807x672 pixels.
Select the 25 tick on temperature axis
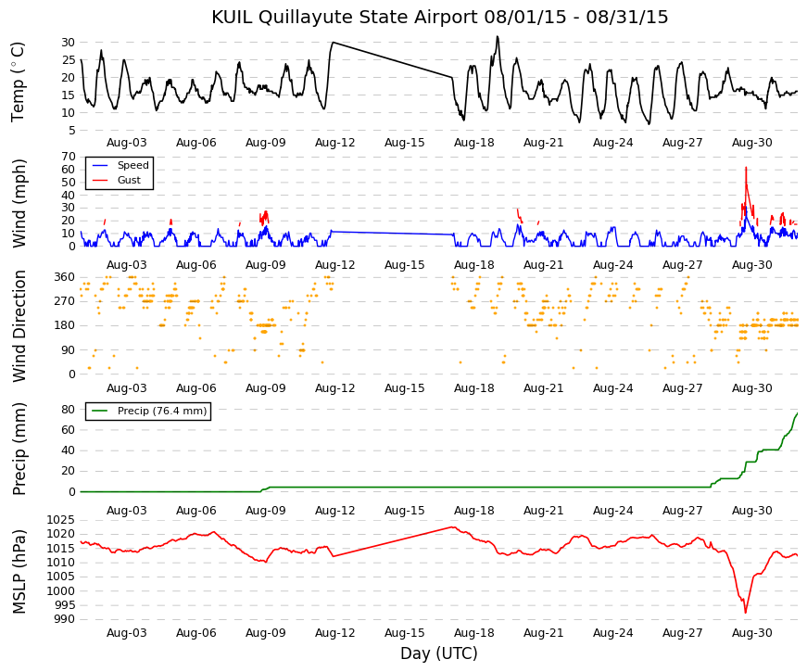(x=69, y=60)
